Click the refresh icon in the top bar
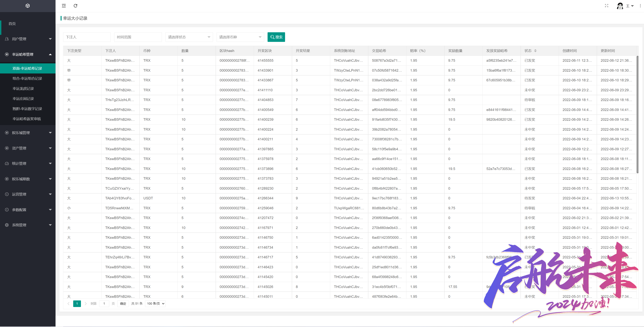This screenshot has width=644, height=327. (x=76, y=6)
